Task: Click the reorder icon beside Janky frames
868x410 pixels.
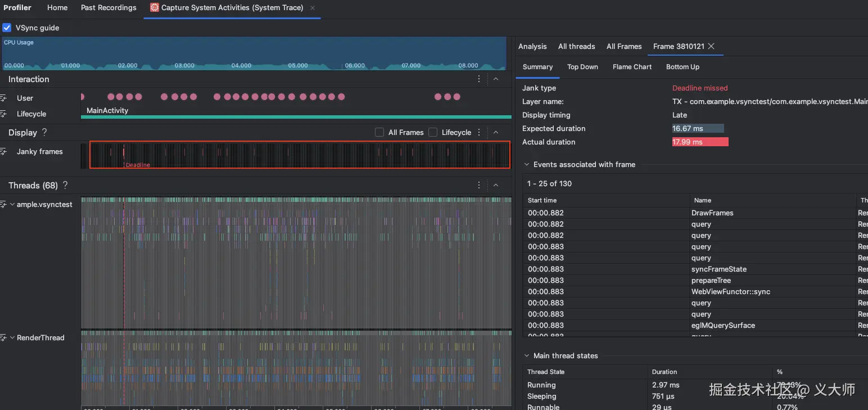Action: pos(3,152)
